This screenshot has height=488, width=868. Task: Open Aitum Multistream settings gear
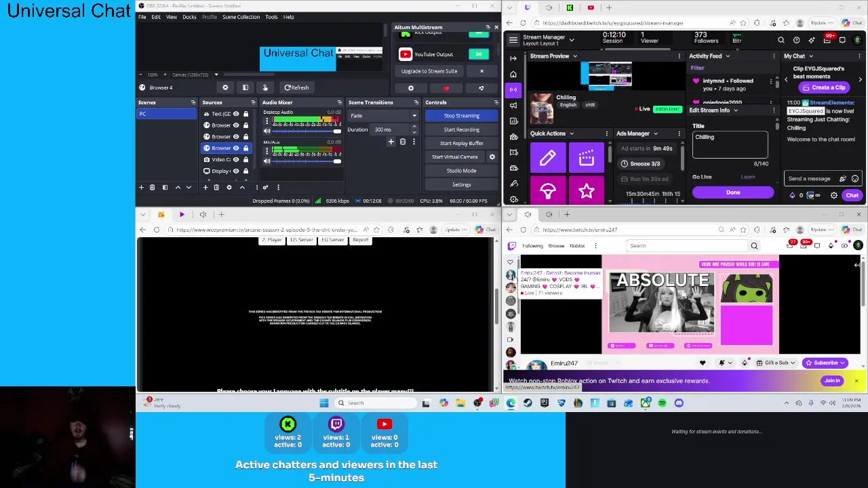point(410,88)
